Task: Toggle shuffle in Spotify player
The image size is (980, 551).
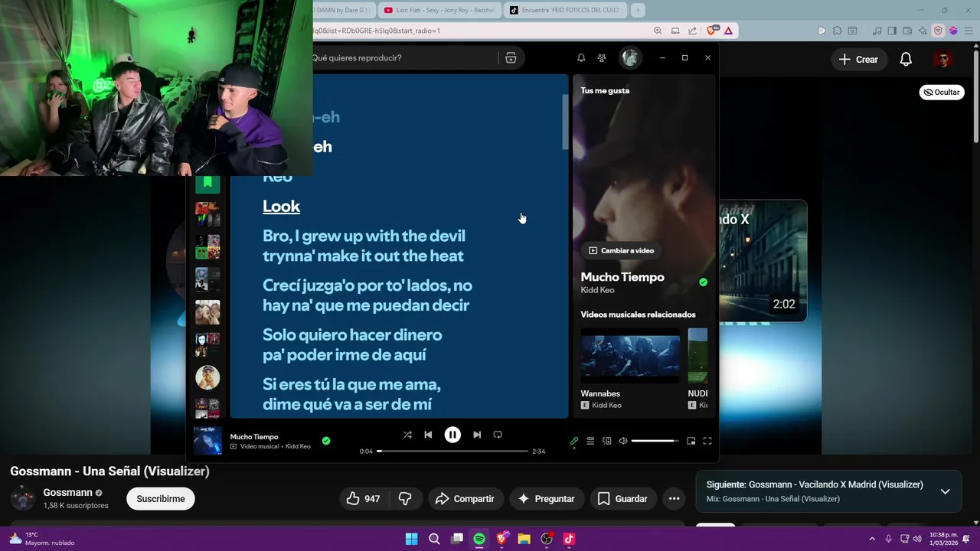Action: point(407,435)
